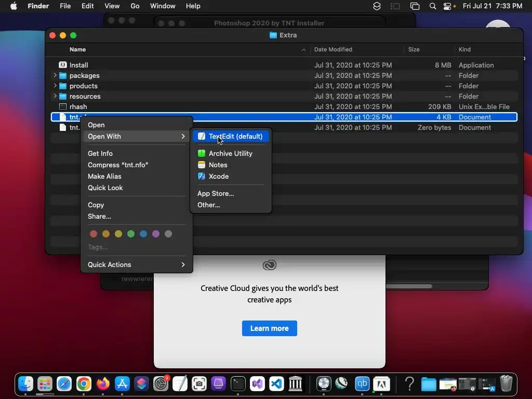Image resolution: width=532 pixels, height=399 pixels.
Task: Expand the products folder
Action: pos(55,86)
